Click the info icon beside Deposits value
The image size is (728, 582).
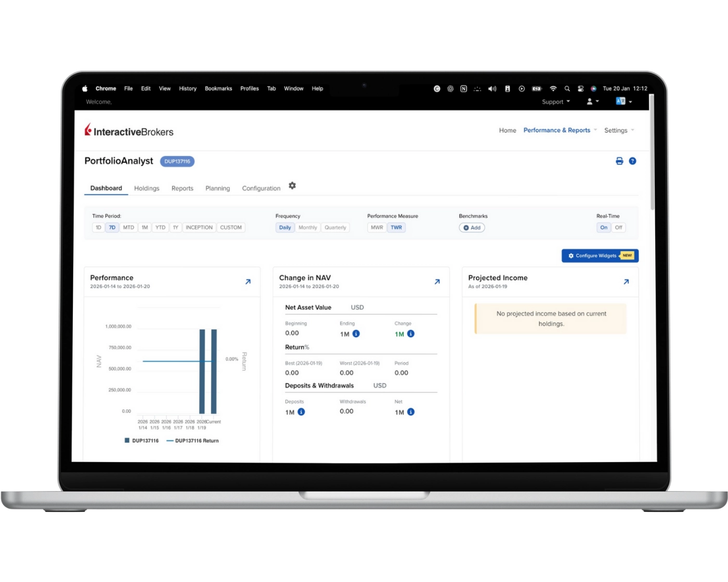(x=300, y=412)
